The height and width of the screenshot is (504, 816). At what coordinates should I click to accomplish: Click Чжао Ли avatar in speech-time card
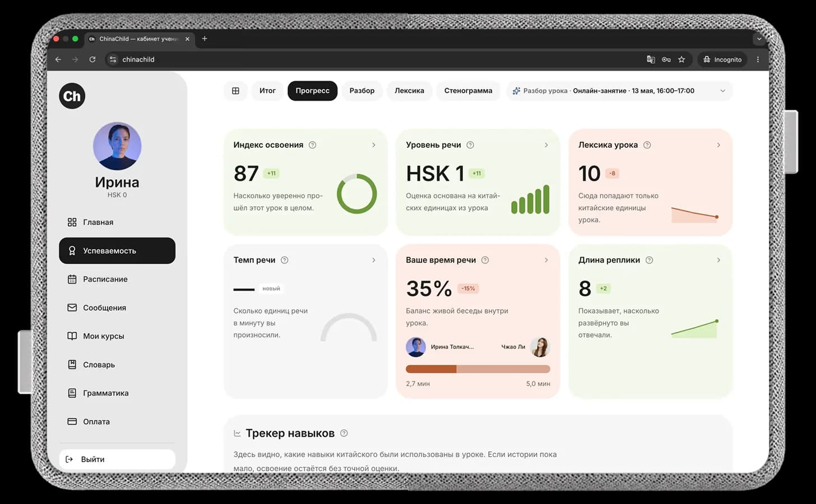[540, 347]
